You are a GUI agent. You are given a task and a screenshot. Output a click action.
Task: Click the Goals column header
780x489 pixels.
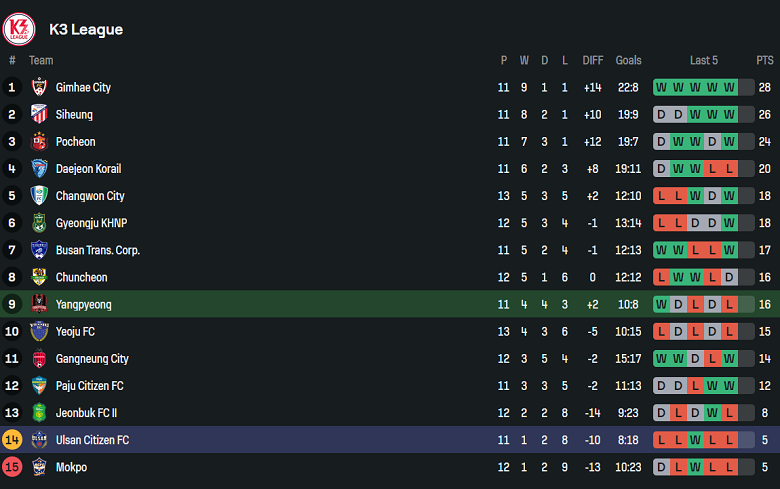629,60
